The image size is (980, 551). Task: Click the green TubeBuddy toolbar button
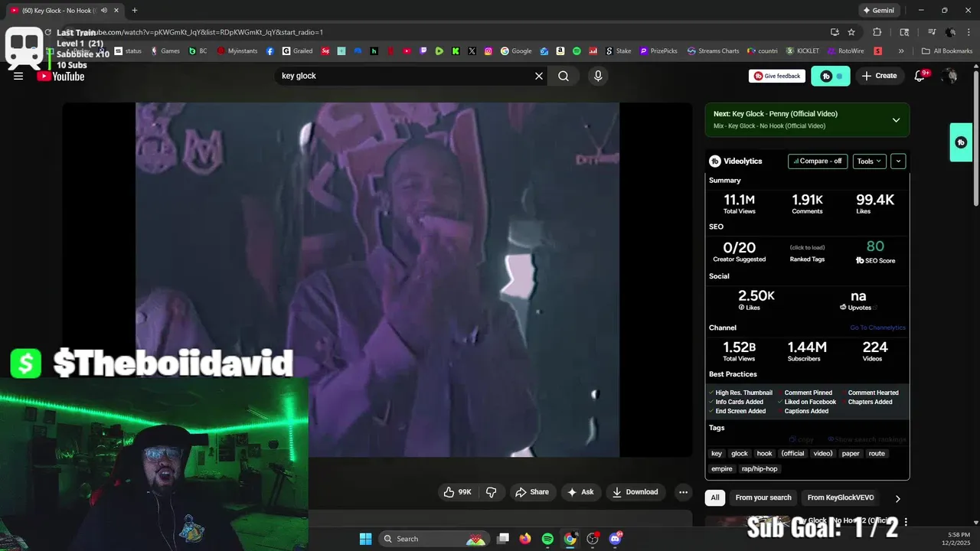(831, 76)
